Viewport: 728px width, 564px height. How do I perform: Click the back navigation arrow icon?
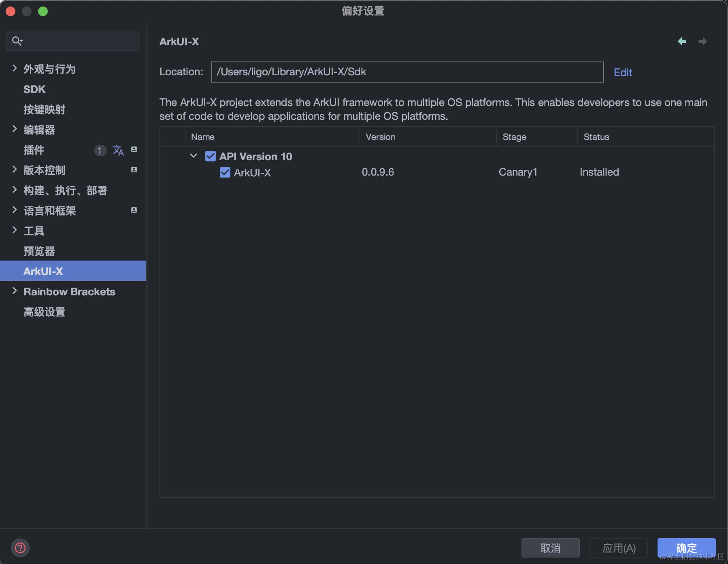682,41
